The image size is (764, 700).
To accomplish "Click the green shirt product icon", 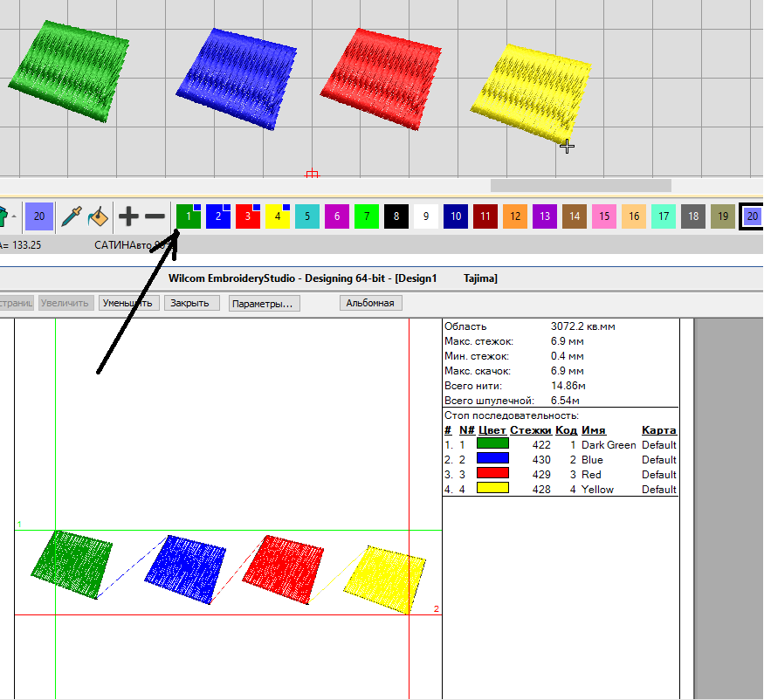I will tap(3, 216).
